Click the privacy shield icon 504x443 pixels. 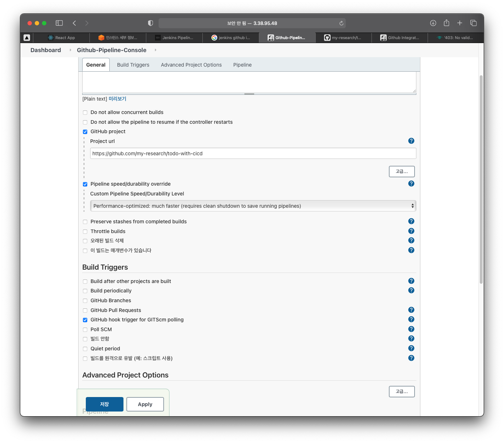coord(151,23)
